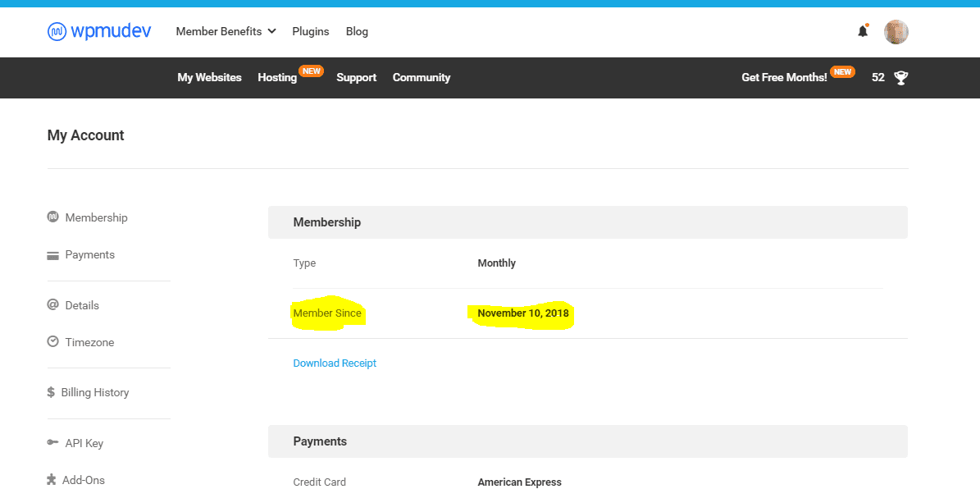The width and height of the screenshot is (980, 489).
Task: Open the Blog menu item
Action: tap(357, 31)
